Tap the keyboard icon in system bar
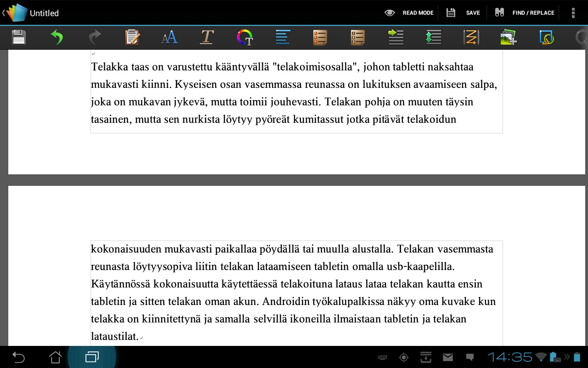This screenshot has height=368, width=588. pyautogui.click(x=382, y=357)
